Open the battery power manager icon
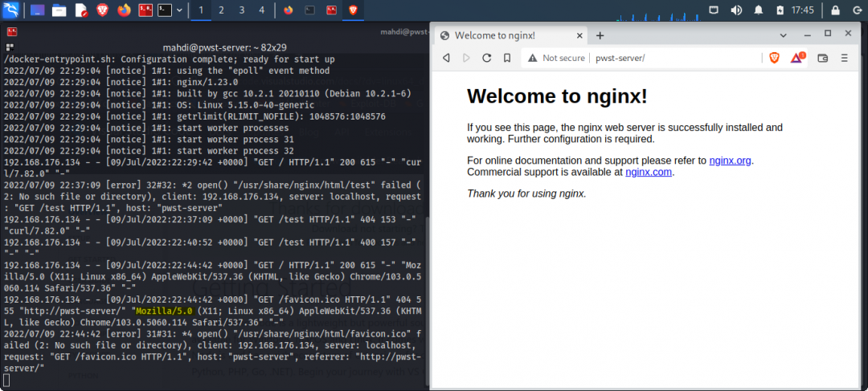The height and width of the screenshot is (391, 868). point(780,10)
